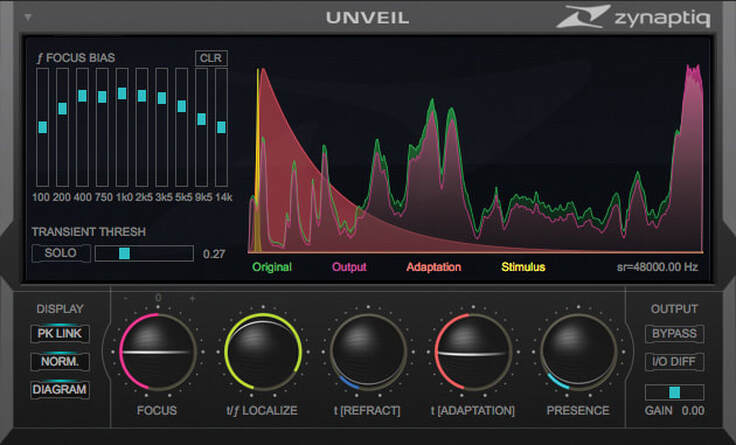Toggle the PK LINK display button
Screen dimensions: 736x445
pyautogui.click(x=60, y=334)
